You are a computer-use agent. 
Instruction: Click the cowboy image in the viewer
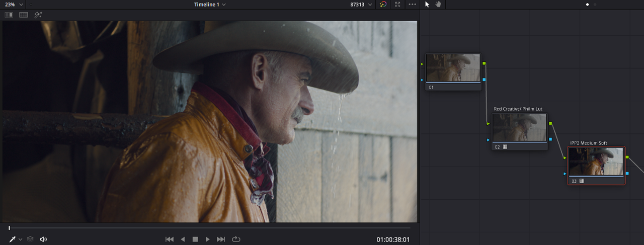point(210,122)
